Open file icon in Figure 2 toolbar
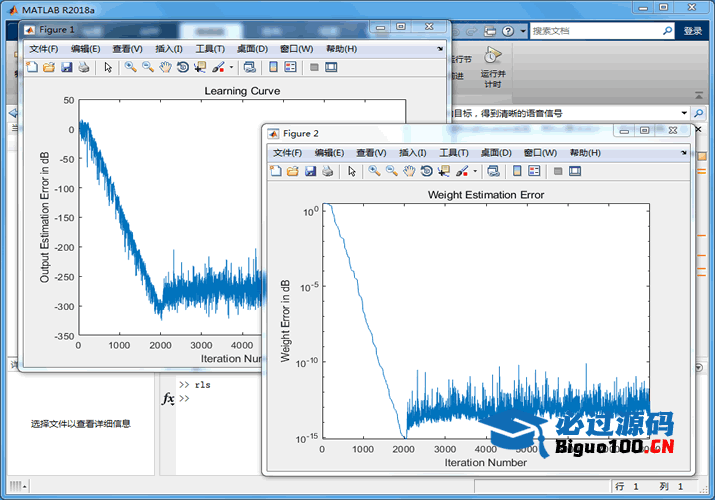Viewport: 715px width, 500px height. coord(293,171)
